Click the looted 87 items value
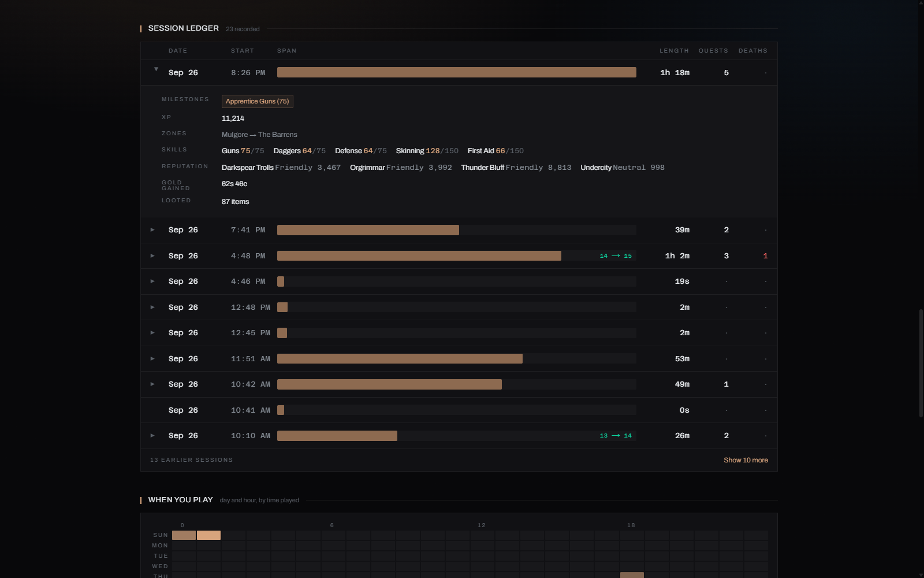The height and width of the screenshot is (578, 924). pyautogui.click(x=236, y=202)
